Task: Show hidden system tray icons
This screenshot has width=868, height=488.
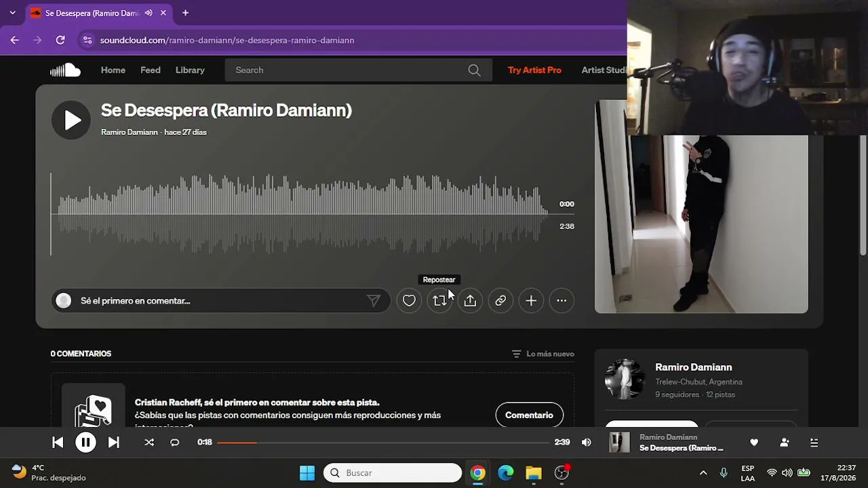Action: [x=703, y=472]
